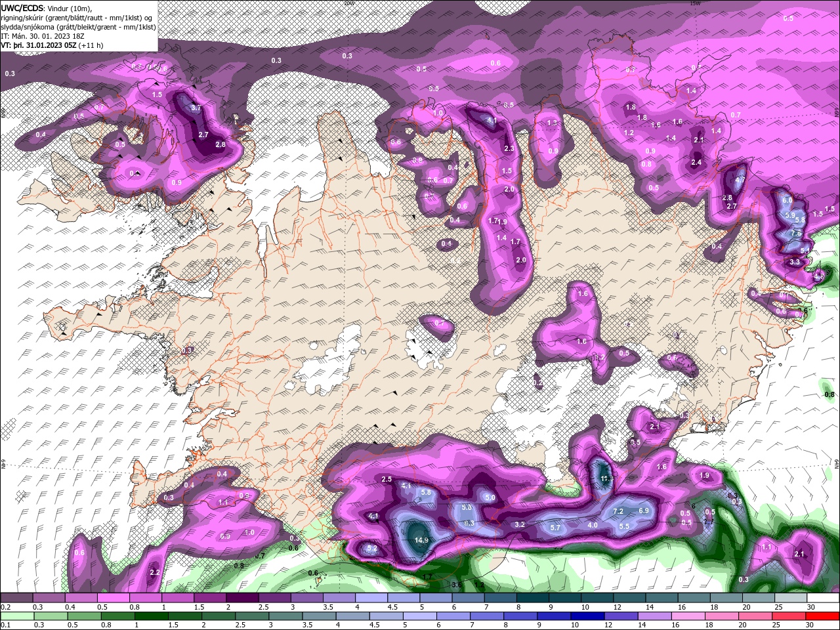Click the 0.1 label in the legend
The width and height of the screenshot is (840, 630).
[x=5, y=625]
